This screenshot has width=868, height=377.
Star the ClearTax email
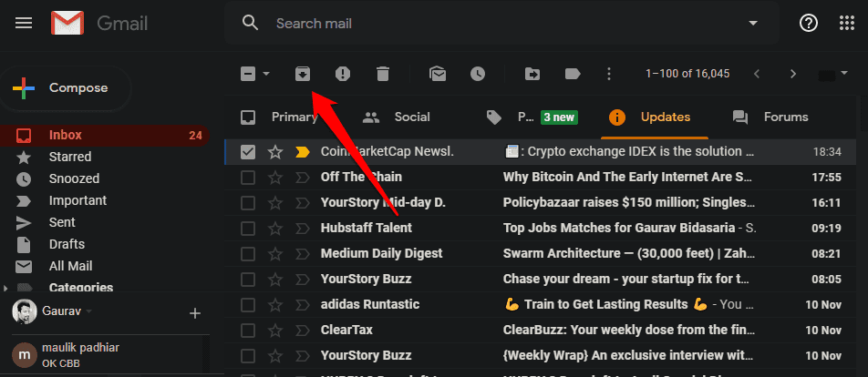[275, 330]
